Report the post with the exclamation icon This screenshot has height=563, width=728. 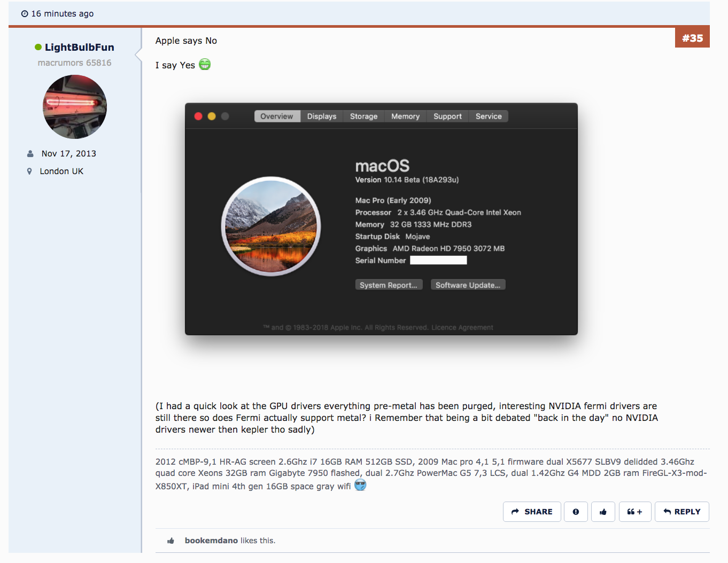pos(576,512)
